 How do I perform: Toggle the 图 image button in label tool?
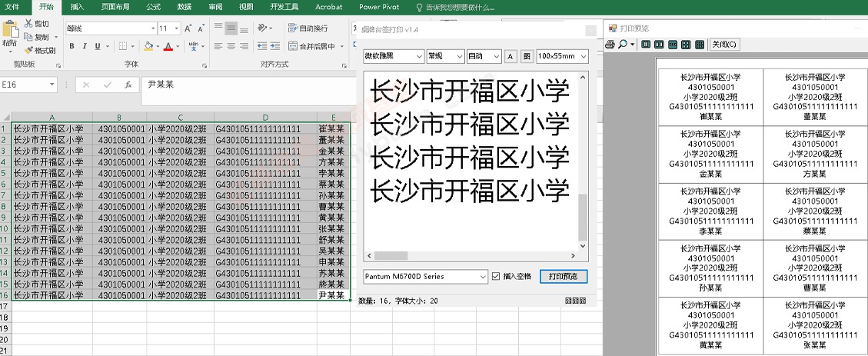(527, 56)
